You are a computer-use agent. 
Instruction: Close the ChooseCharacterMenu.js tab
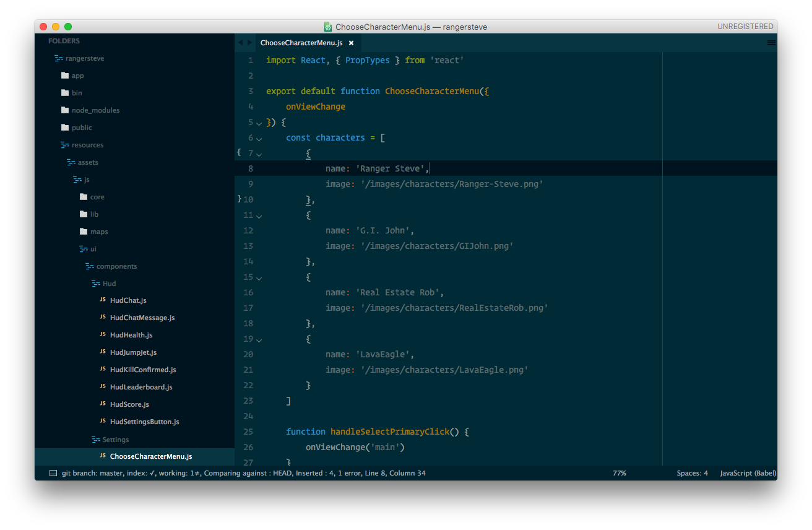[x=351, y=43]
